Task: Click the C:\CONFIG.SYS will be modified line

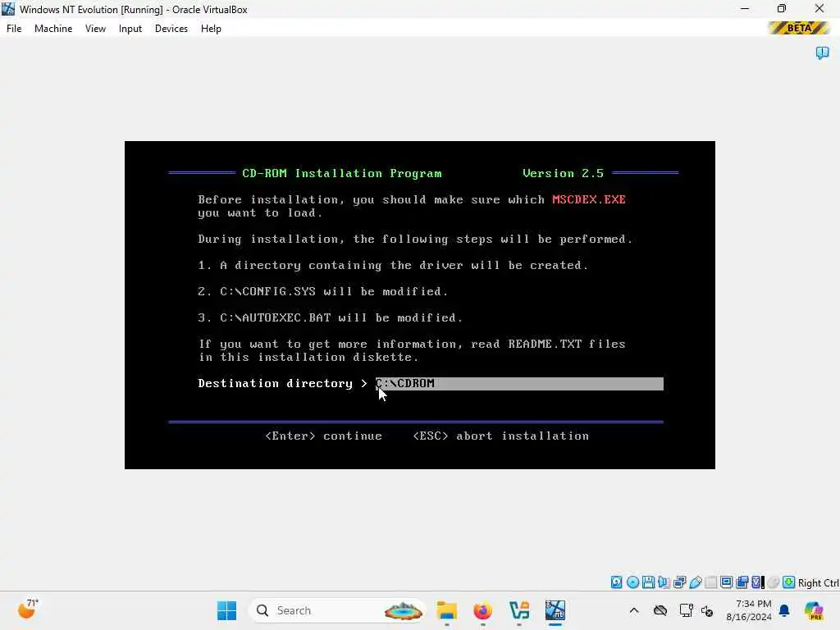Action: click(x=322, y=291)
